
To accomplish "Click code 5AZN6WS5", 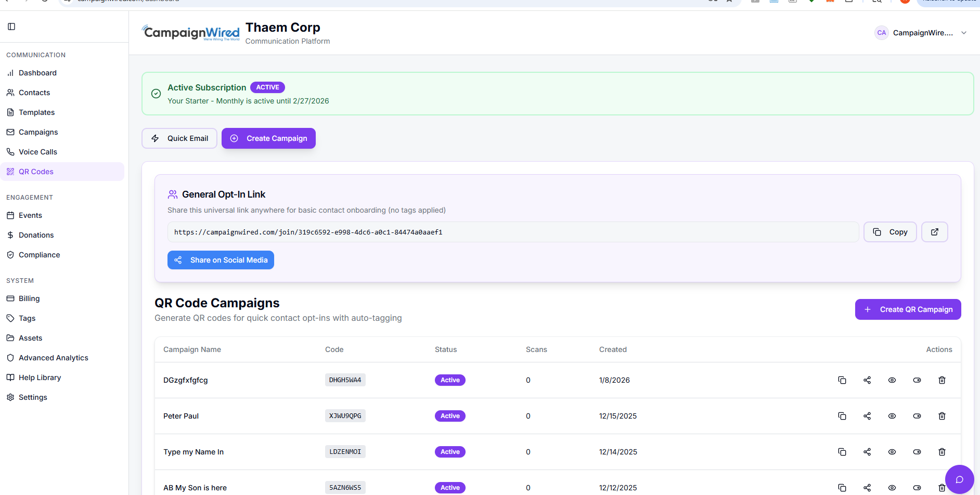I will coord(345,488).
